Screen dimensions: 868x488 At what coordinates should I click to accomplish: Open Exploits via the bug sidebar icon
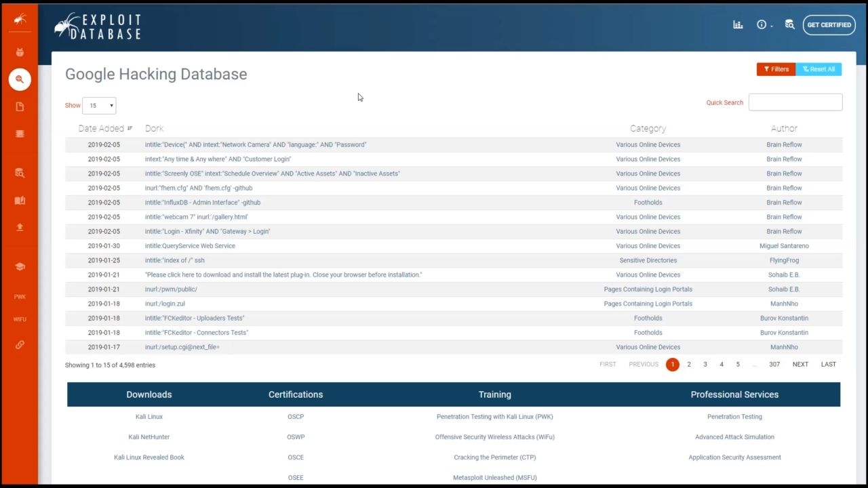(20, 52)
